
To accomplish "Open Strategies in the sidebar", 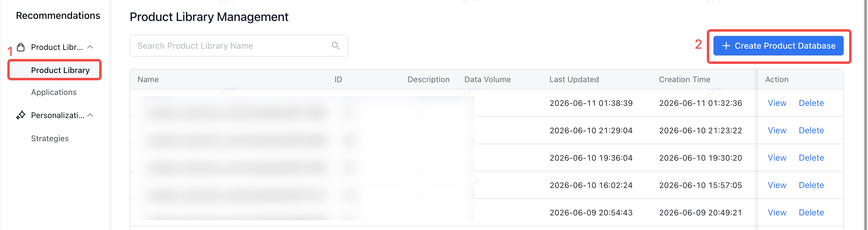I will point(50,138).
